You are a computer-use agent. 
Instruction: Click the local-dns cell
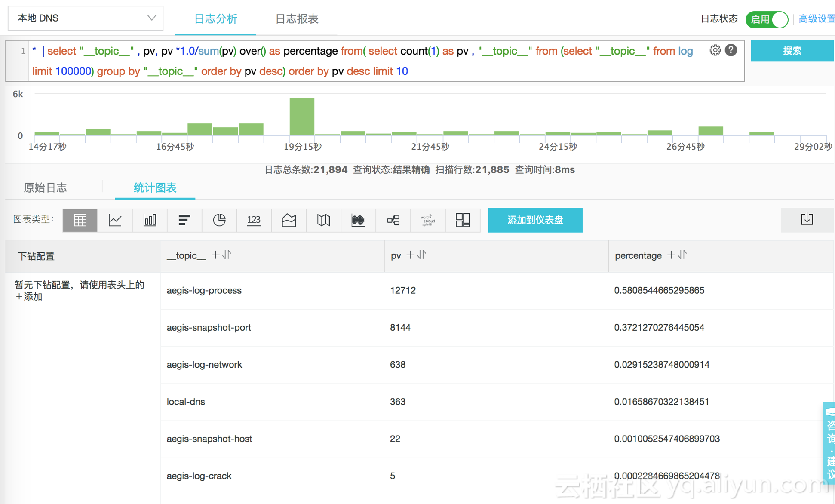pyautogui.click(x=186, y=401)
